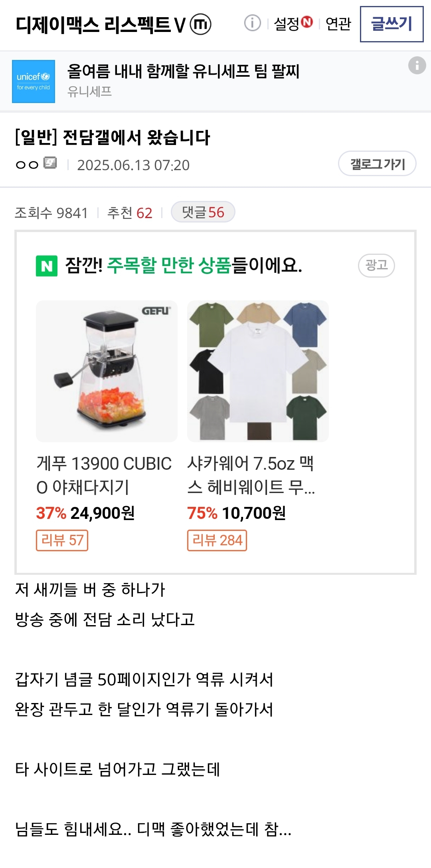Image resolution: width=431 pixels, height=868 pixels.
Task: Open the 게푸 야채다지기 product title
Action: pos(104,475)
